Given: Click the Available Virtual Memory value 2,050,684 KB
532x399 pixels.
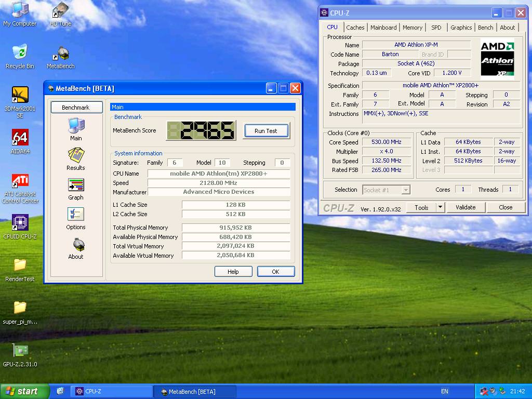Looking at the screenshot, I should coord(236,255).
